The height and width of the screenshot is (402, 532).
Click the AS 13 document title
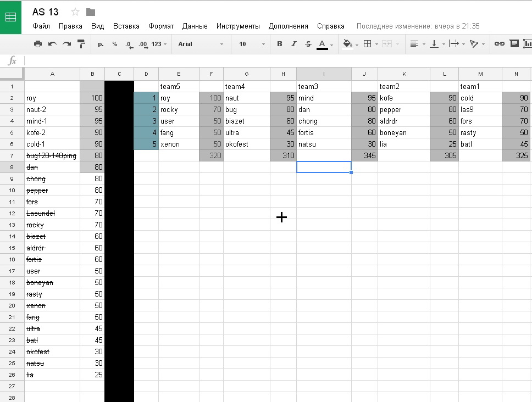(x=46, y=12)
